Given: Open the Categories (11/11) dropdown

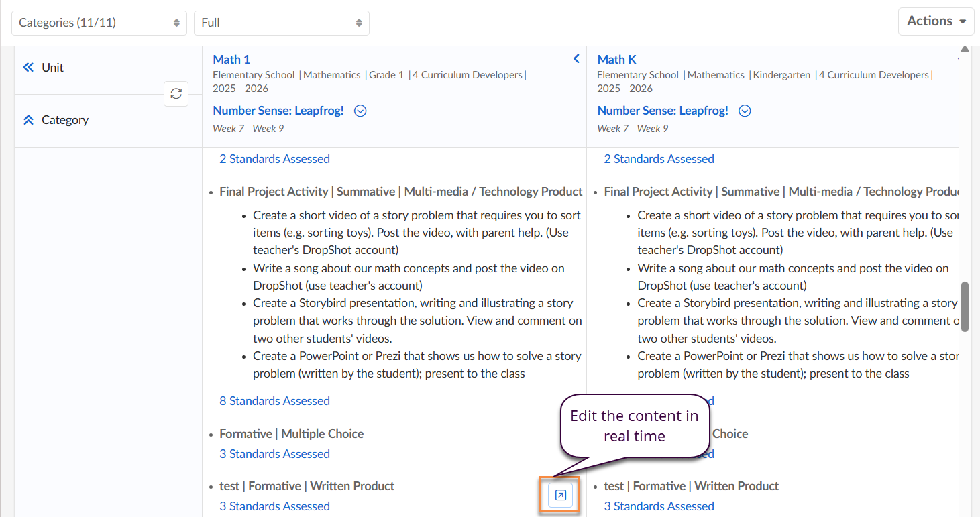Looking at the screenshot, I should tap(99, 23).
